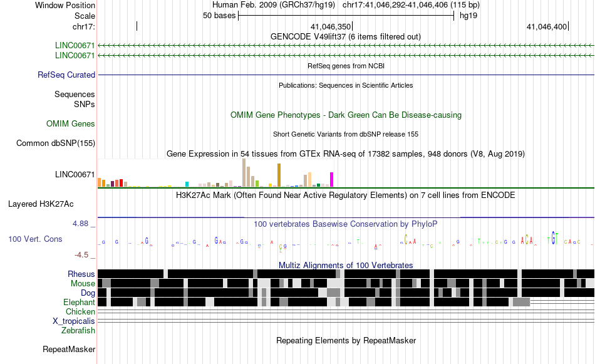Screen dimensions: 595x364
Task: Click the Common dbSNP(155) label
Action: pyautogui.click(x=55, y=143)
